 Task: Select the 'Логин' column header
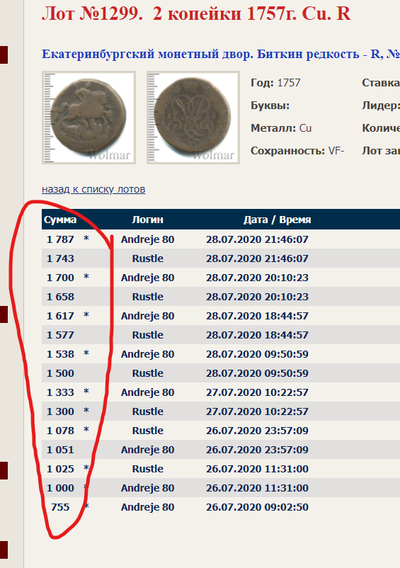tap(147, 220)
